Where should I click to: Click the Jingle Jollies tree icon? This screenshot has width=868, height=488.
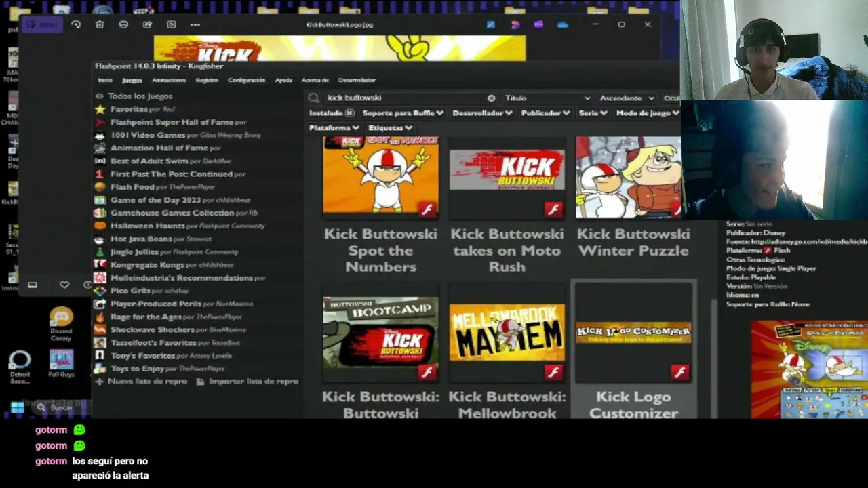point(100,251)
